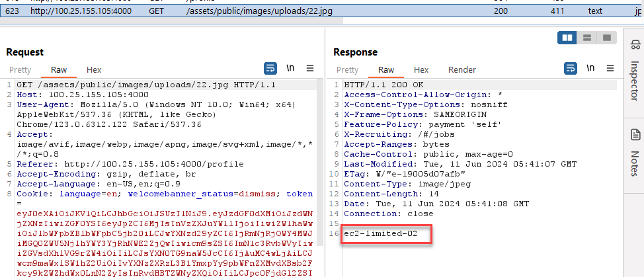Select the Hex tab in Request panel
Image resolution: width=644 pixels, height=277 pixels.
click(x=94, y=69)
